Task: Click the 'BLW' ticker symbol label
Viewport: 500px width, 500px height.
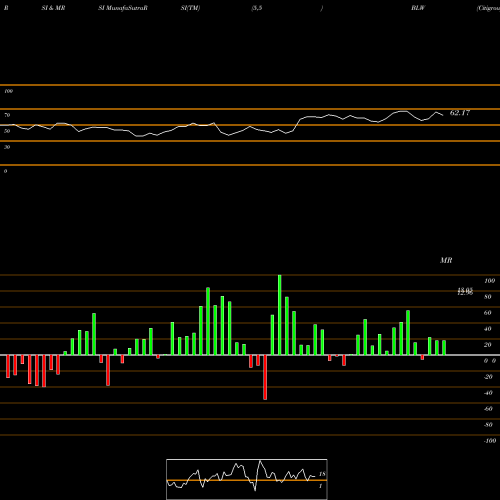Action: click(418, 8)
